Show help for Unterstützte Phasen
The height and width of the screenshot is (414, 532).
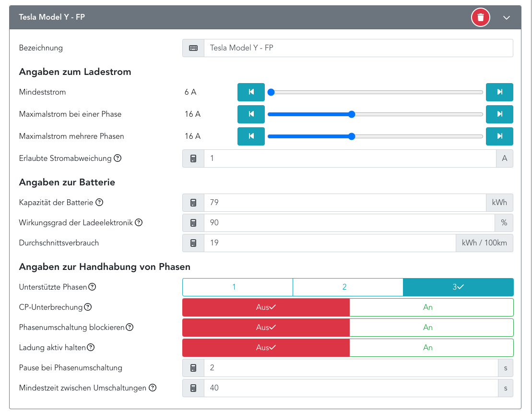pyautogui.click(x=92, y=287)
